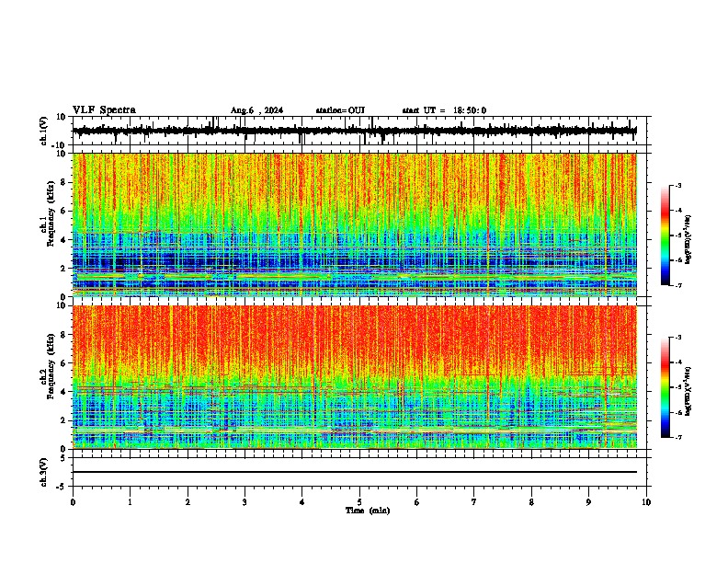Click the ch.2 frequency axis tick label 2

click(63, 420)
